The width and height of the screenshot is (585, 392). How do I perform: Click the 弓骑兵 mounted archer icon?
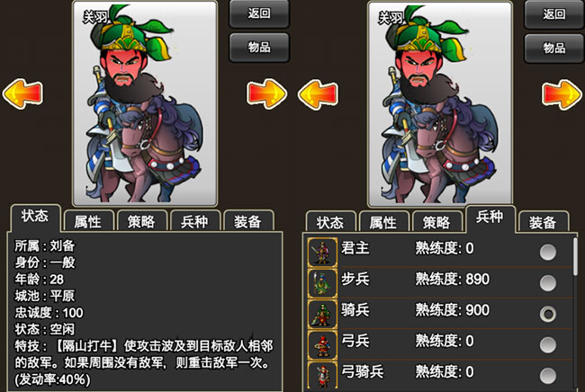pos(322,376)
